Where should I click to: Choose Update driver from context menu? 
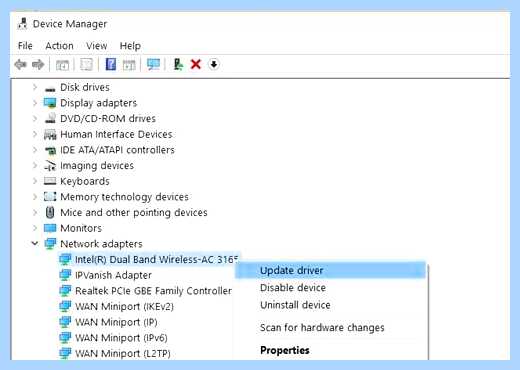click(330, 270)
